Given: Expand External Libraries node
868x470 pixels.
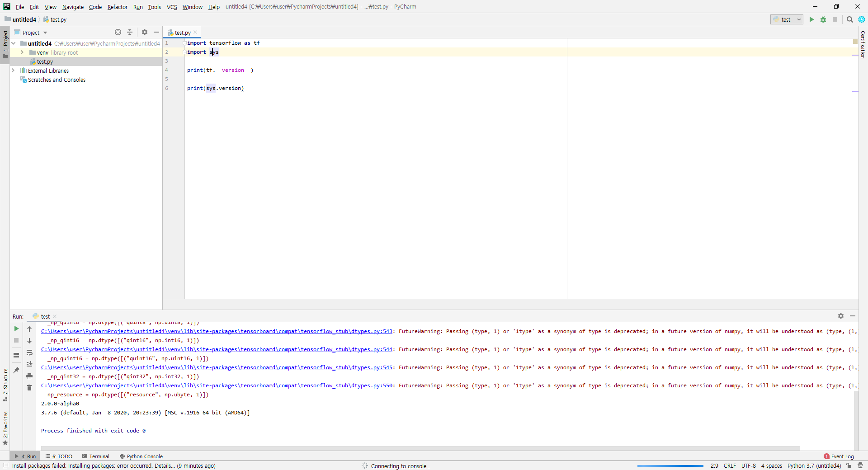Looking at the screenshot, I should pos(13,70).
